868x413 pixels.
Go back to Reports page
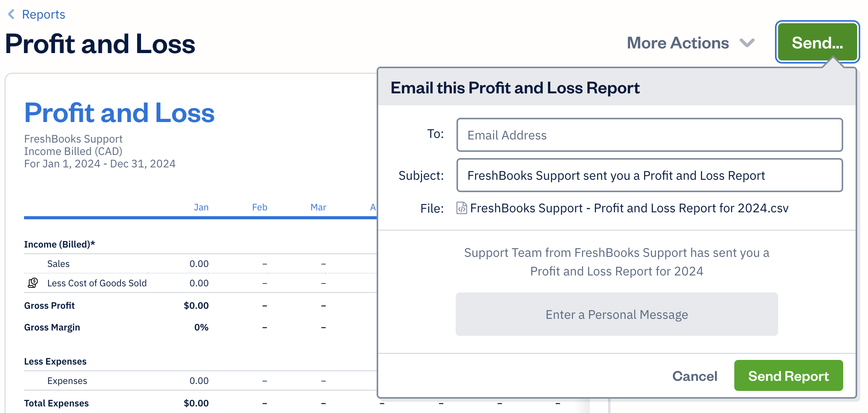43,14
